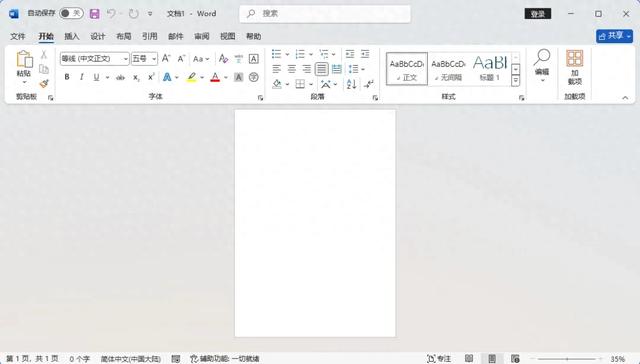Apply superscript formatting
The height and width of the screenshot is (364, 640).
pyautogui.click(x=151, y=77)
